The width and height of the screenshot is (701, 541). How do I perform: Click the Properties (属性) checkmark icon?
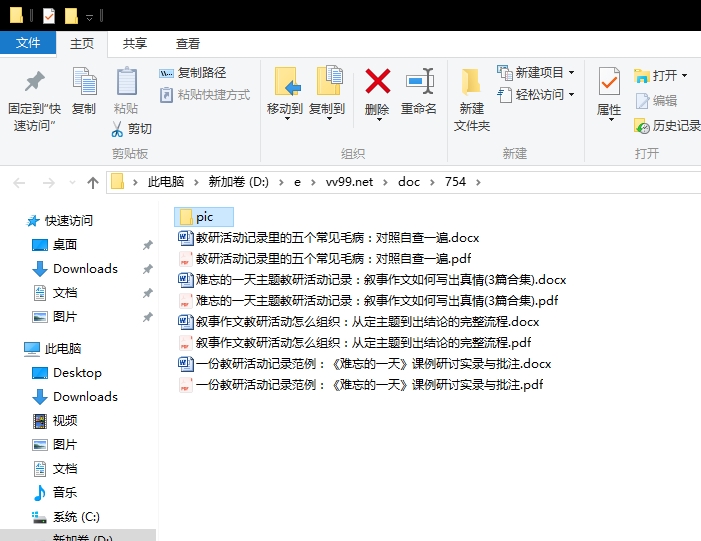pos(609,81)
